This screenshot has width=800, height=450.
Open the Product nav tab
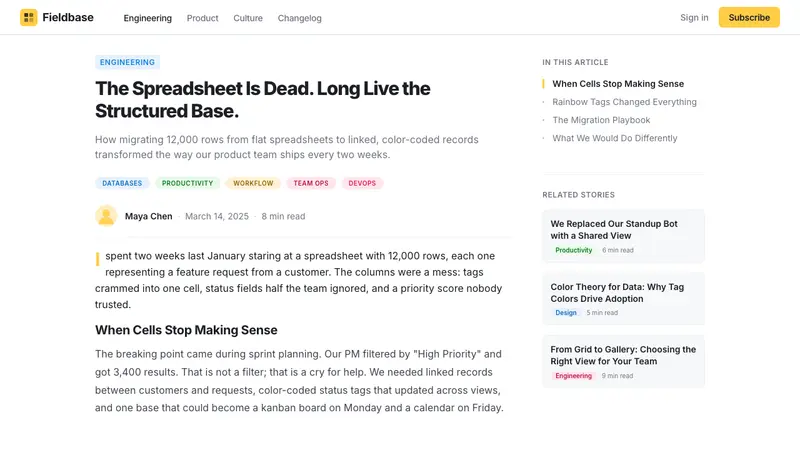(202, 18)
